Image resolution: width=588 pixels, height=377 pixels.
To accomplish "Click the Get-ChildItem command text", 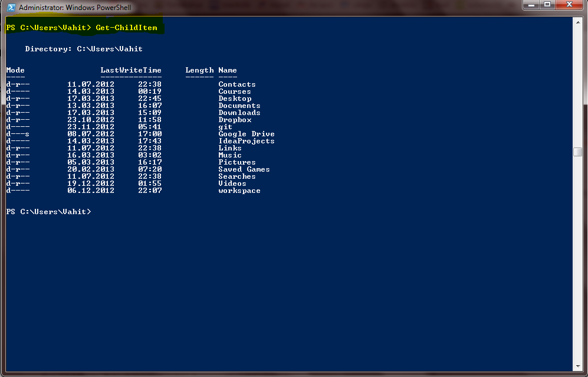I will pos(126,28).
